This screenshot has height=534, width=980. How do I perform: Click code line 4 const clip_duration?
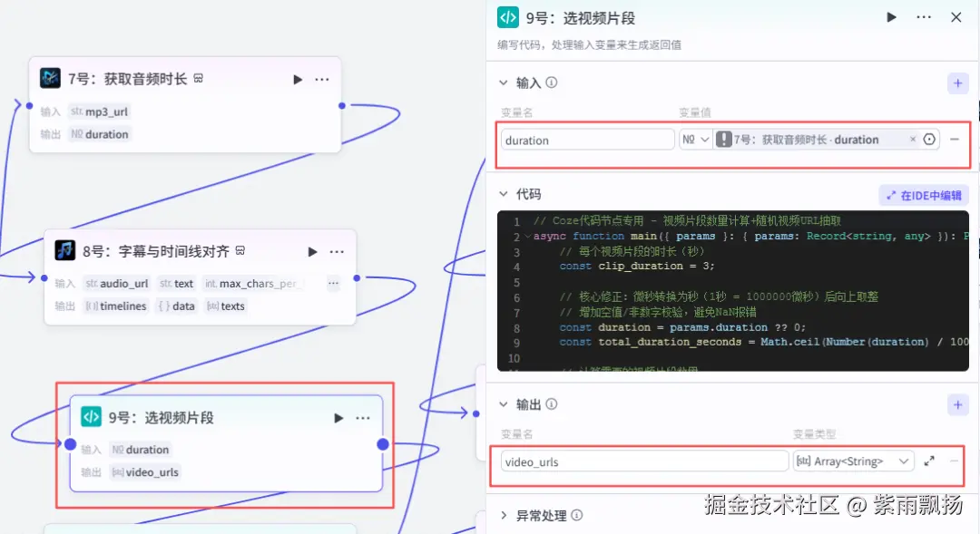coord(636,266)
